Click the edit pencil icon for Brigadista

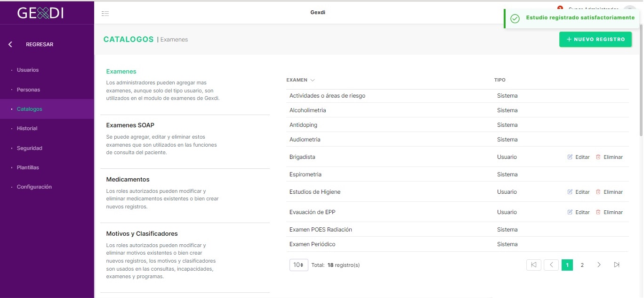tap(570, 157)
